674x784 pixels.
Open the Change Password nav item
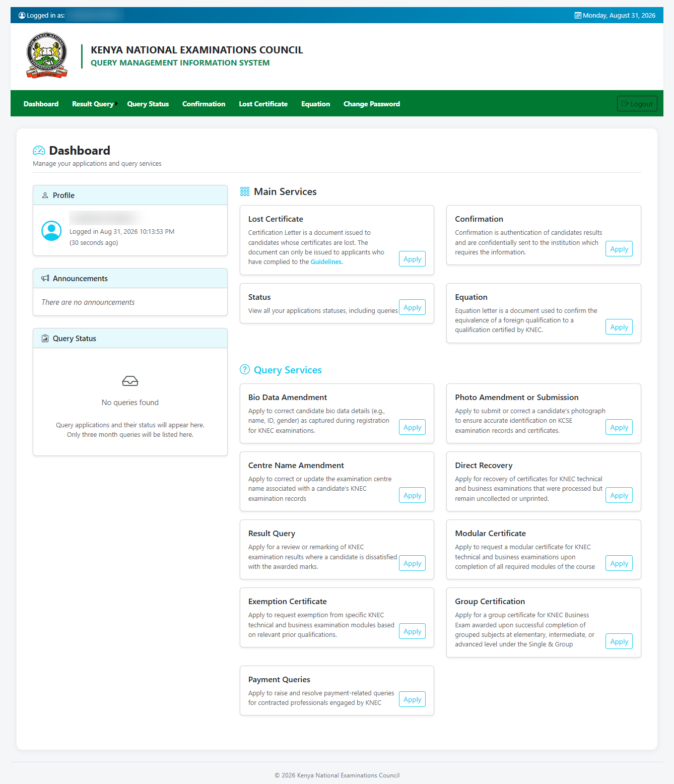click(372, 104)
